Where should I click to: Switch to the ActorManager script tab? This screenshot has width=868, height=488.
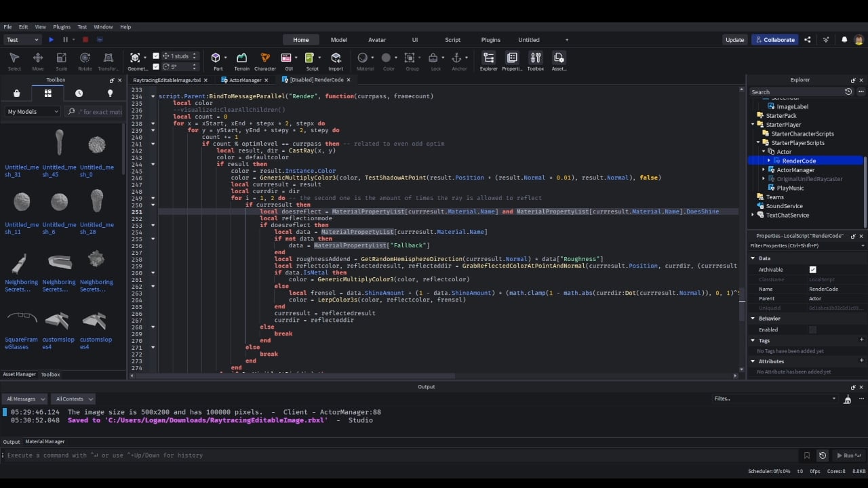245,80
